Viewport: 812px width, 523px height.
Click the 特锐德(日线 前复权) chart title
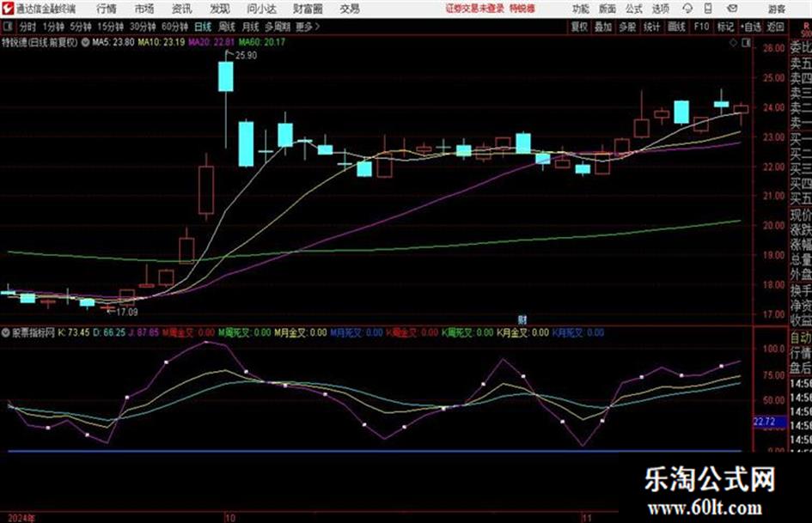[40, 42]
